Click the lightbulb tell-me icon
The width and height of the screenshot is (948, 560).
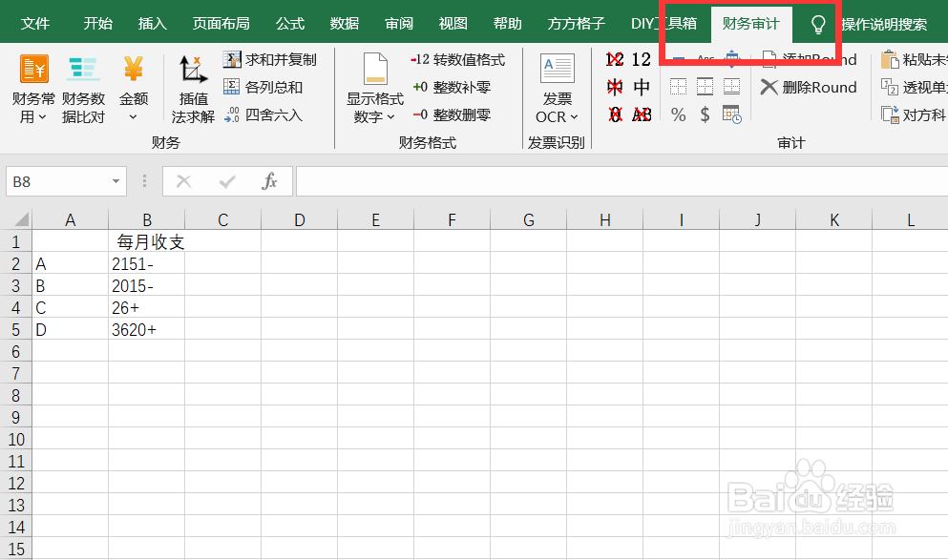[818, 24]
